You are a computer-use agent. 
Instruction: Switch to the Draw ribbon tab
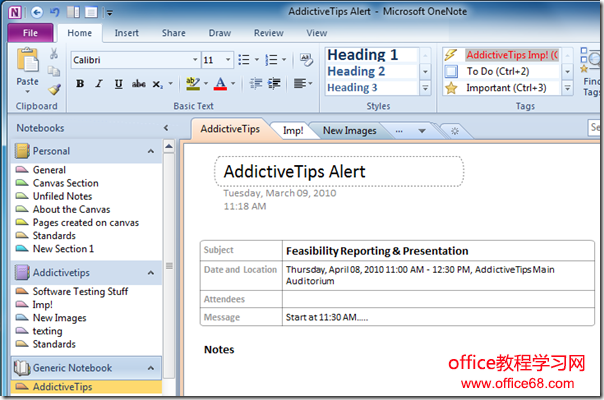220,33
